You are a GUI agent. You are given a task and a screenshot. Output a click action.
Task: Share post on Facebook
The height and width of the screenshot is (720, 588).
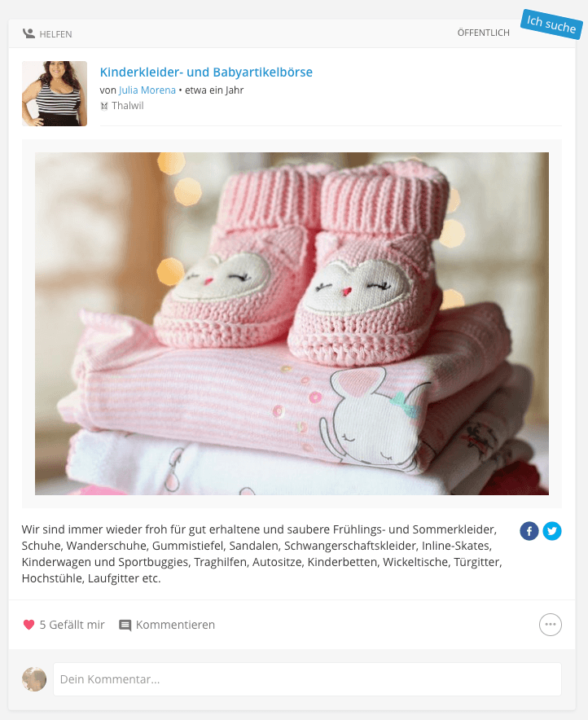pyautogui.click(x=529, y=531)
